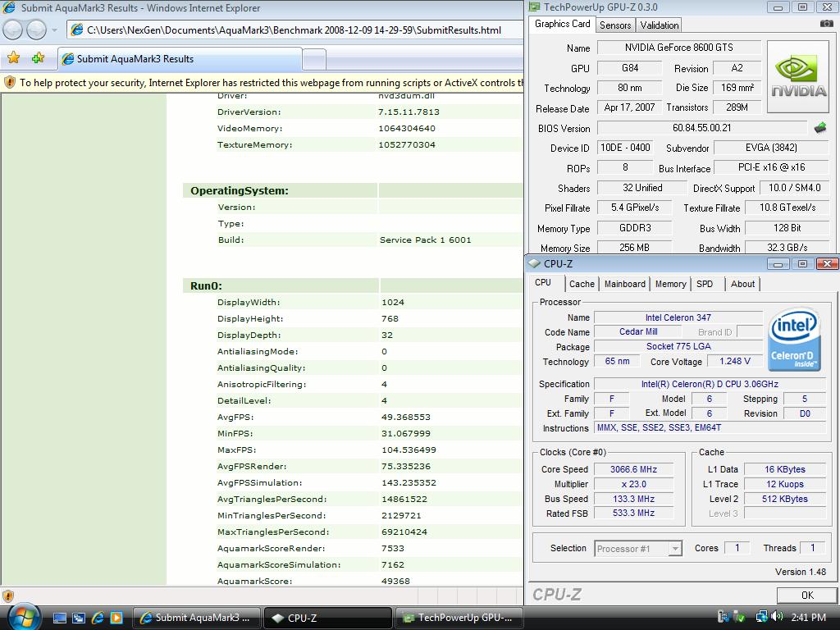Click OK button in CPU-Z
Image resolution: width=840 pixels, height=630 pixels.
point(807,596)
